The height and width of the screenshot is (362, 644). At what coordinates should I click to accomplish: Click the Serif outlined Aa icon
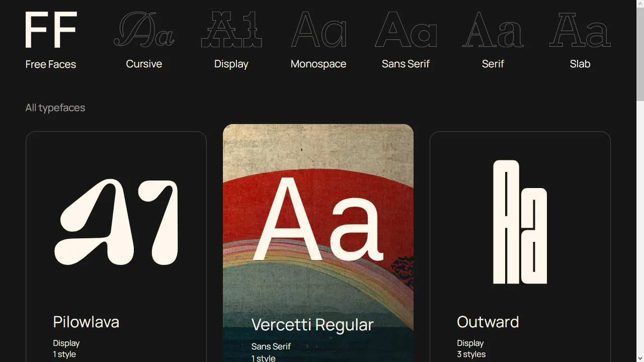point(493,29)
